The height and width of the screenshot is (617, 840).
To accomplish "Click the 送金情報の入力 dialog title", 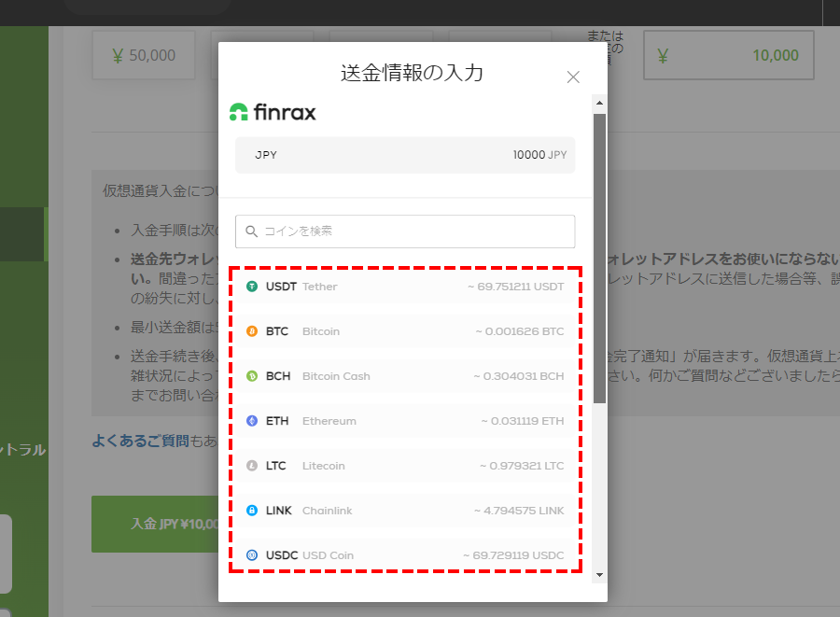I will [x=412, y=73].
